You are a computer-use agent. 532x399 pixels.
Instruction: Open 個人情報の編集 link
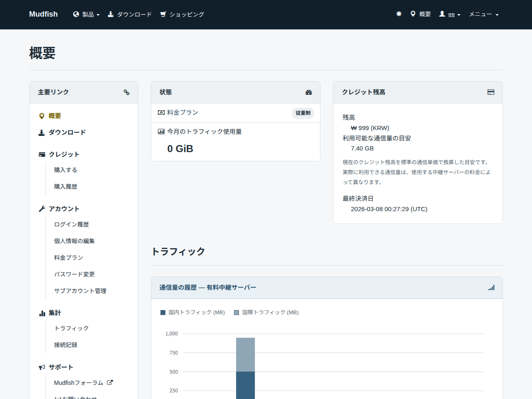pyautogui.click(x=74, y=241)
